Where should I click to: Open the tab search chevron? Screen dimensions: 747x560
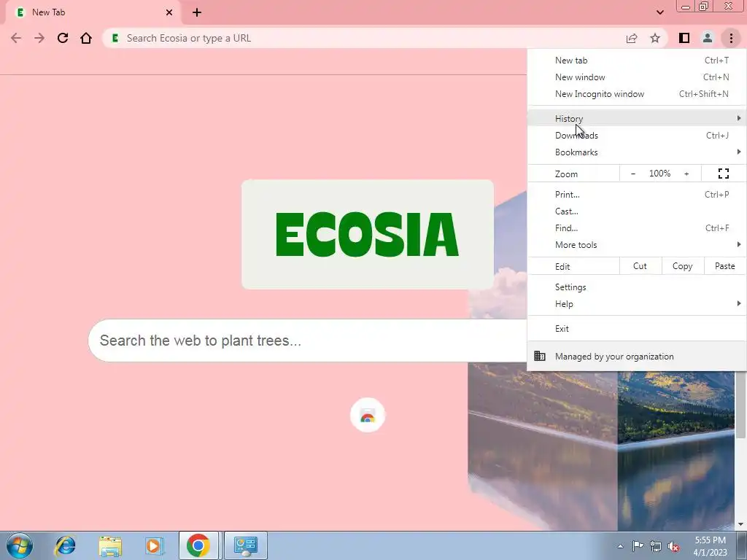659,12
